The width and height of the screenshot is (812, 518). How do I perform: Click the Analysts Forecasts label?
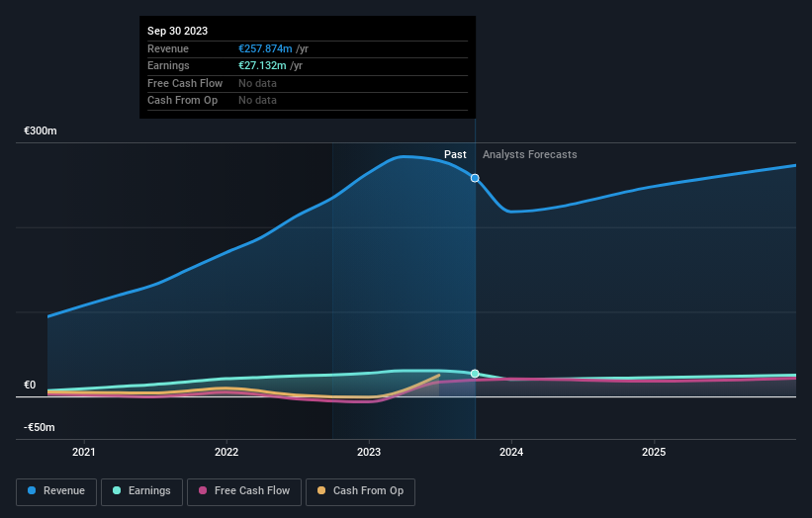tap(530, 155)
